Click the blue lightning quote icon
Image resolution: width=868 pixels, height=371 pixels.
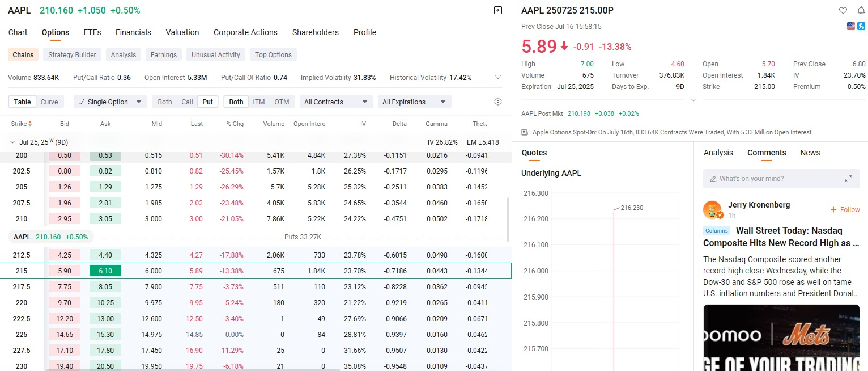click(861, 26)
